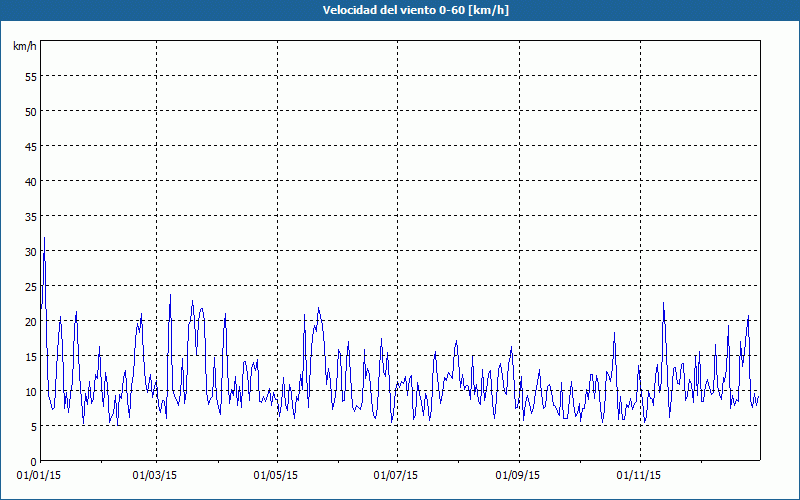Click the y-axis value 10
This screenshot has height=500, width=800.
coord(31,391)
